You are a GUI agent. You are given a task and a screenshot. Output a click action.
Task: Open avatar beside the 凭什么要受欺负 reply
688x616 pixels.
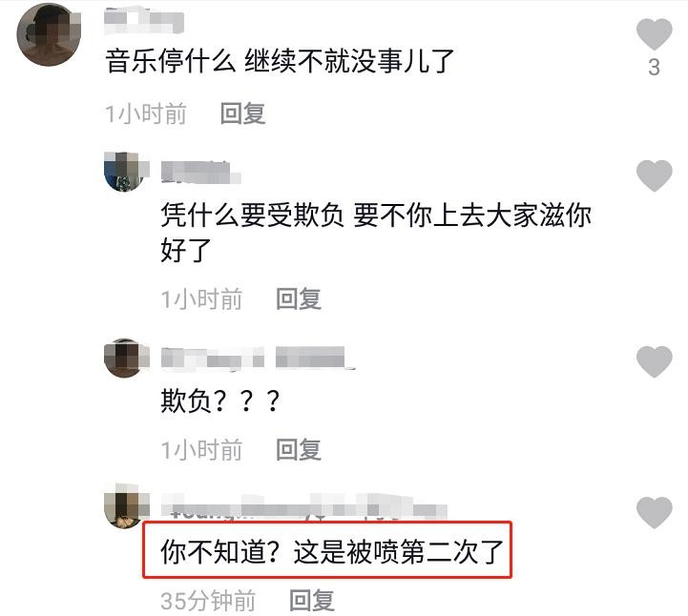tap(126, 172)
